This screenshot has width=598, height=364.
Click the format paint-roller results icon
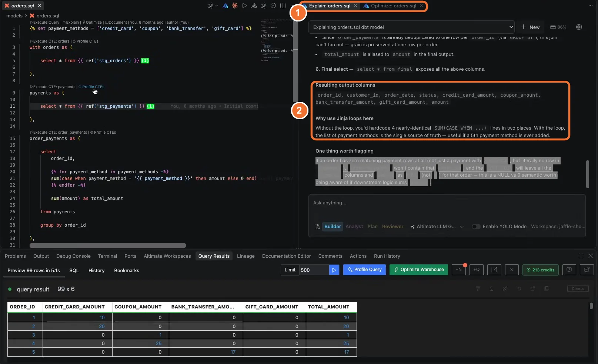click(x=478, y=288)
